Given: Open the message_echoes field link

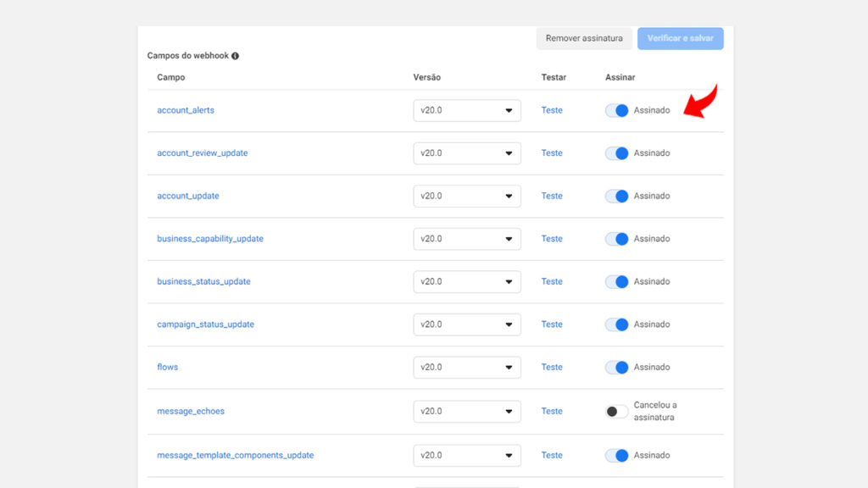Looking at the screenshot, I should pyautogui.click(x=191, y=411).
